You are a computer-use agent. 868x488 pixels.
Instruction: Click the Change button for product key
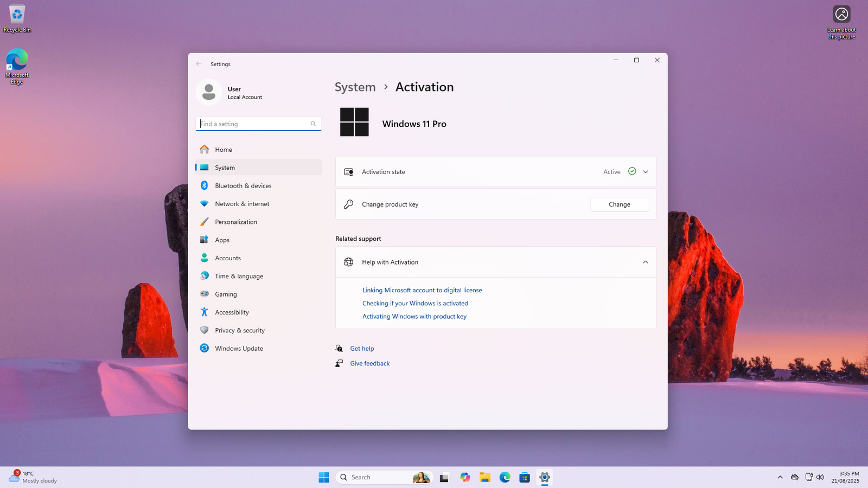click(620, 204)
